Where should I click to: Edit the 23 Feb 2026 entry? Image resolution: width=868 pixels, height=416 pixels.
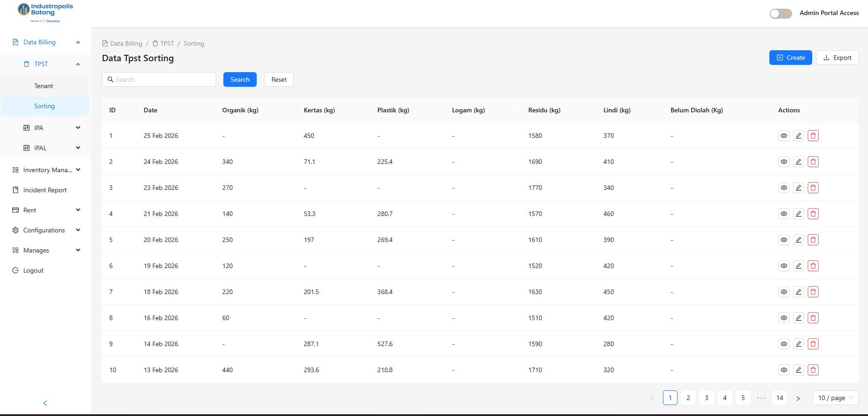point(799,188)
